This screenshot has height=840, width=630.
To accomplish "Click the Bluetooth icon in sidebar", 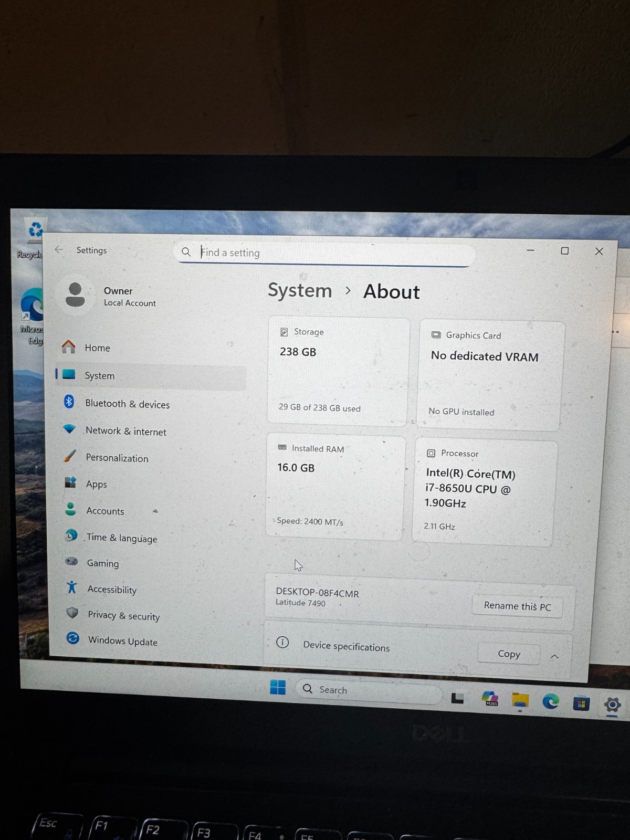I will [x=69, y=402].
